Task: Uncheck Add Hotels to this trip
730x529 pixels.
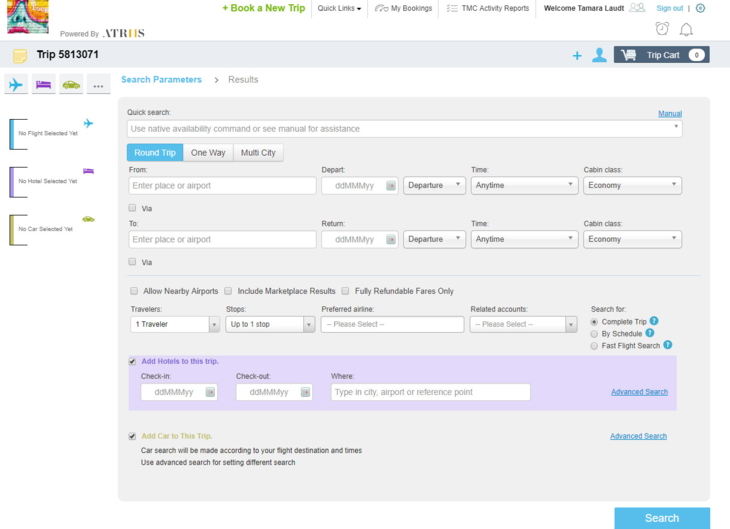Action: [x=133, y=361]
